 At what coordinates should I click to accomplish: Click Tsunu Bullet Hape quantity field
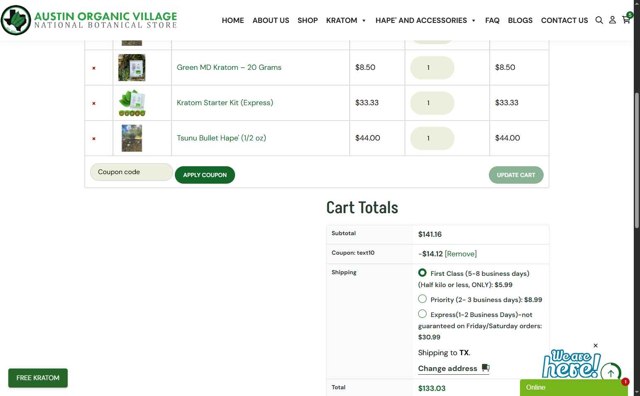tap(432, 138)
